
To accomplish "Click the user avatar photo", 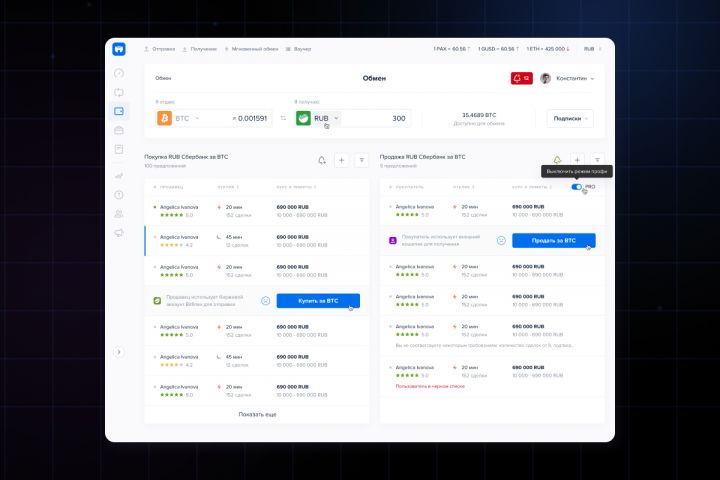I will coord(546,79).
